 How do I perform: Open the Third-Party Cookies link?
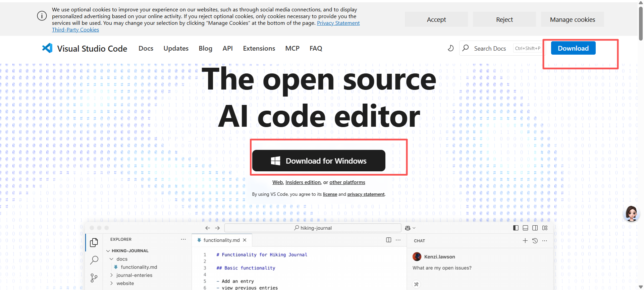pyautogui.click(x=75, y=30)
